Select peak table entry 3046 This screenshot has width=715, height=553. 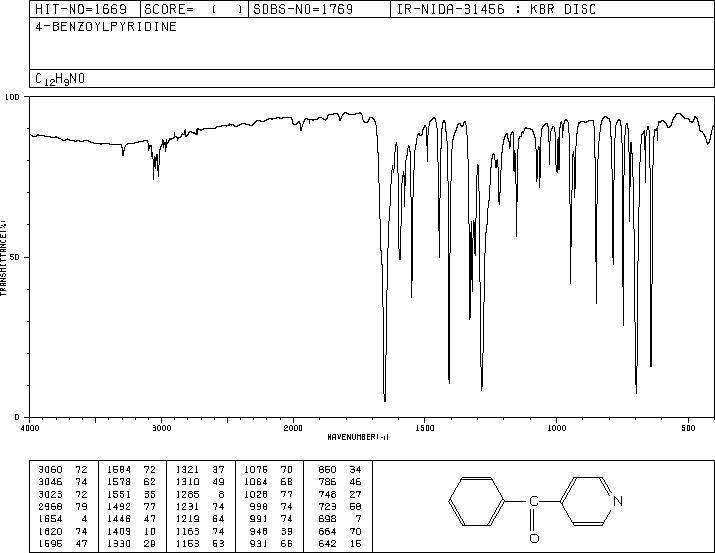[51, 482]
